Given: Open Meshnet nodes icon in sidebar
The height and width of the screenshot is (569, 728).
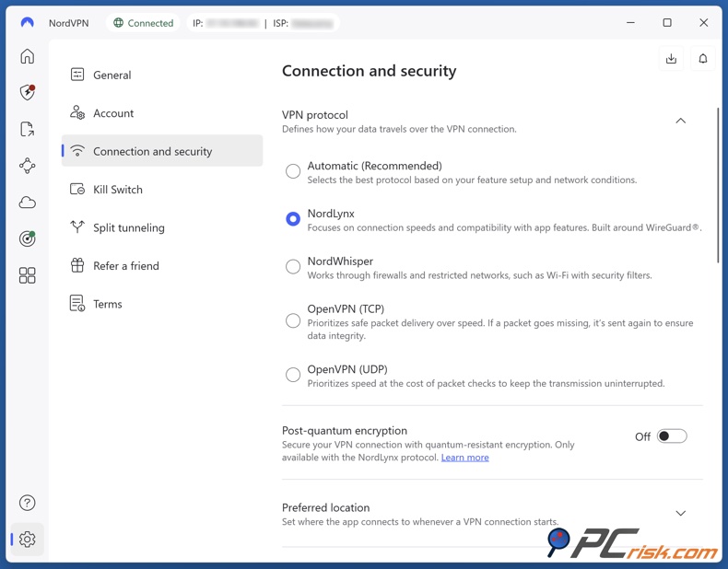Looking at the screenshot, I should click(28, 166).
